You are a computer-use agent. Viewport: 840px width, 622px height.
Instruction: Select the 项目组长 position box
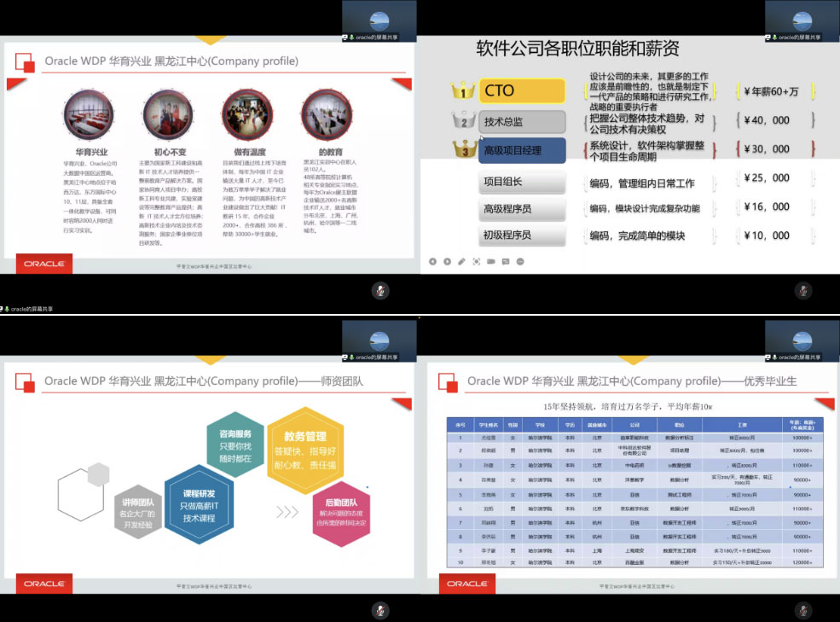point(522,182)
